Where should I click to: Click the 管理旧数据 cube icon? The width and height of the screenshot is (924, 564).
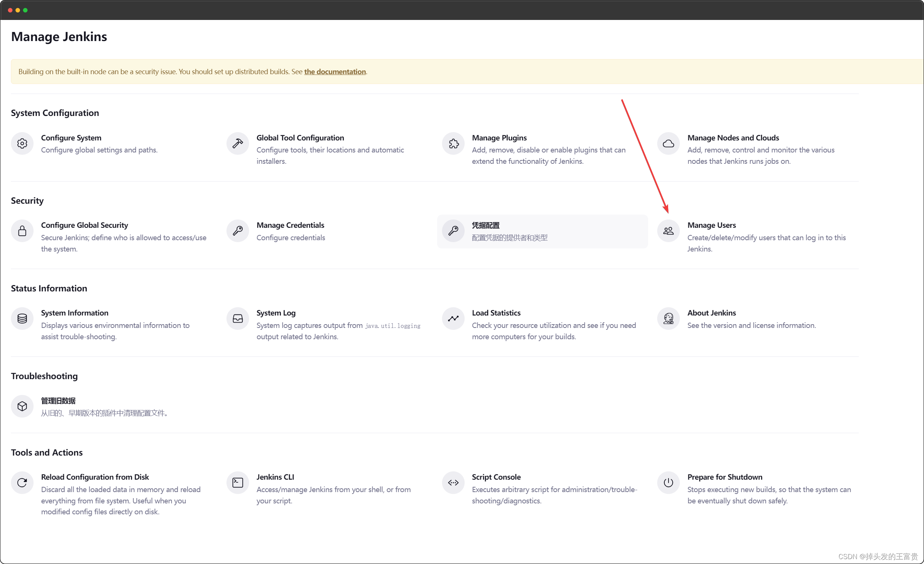(22, 406)
